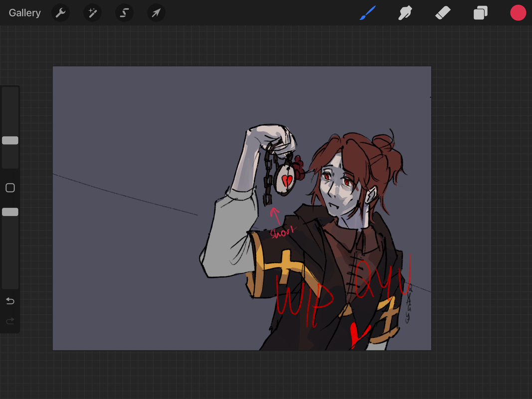Open the Layers panel
The height and width of the screenshot is (399, 532).
click(481, 13)
